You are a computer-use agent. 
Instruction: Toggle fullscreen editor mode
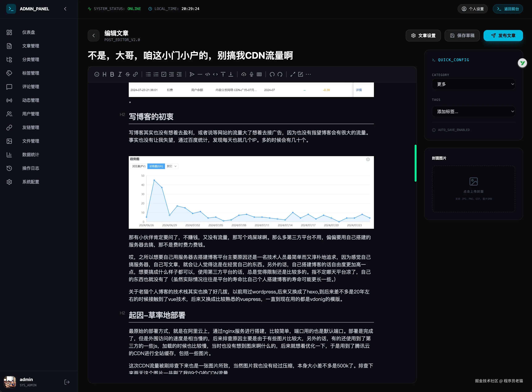click(x=293, y=74)
